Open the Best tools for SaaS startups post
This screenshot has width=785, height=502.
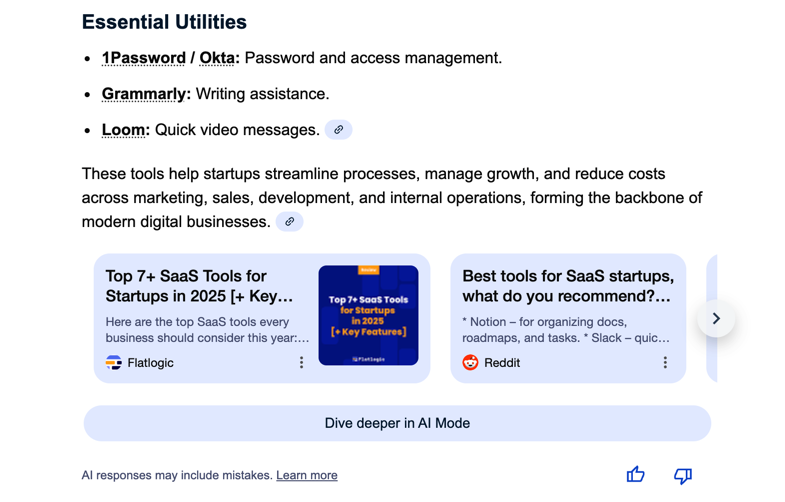click(x=567, y=286)
